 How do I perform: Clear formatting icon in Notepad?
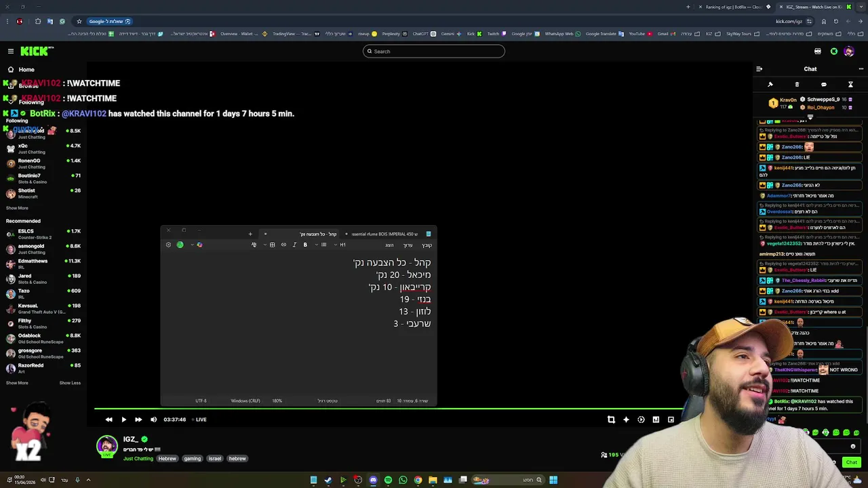pos(254,245)
